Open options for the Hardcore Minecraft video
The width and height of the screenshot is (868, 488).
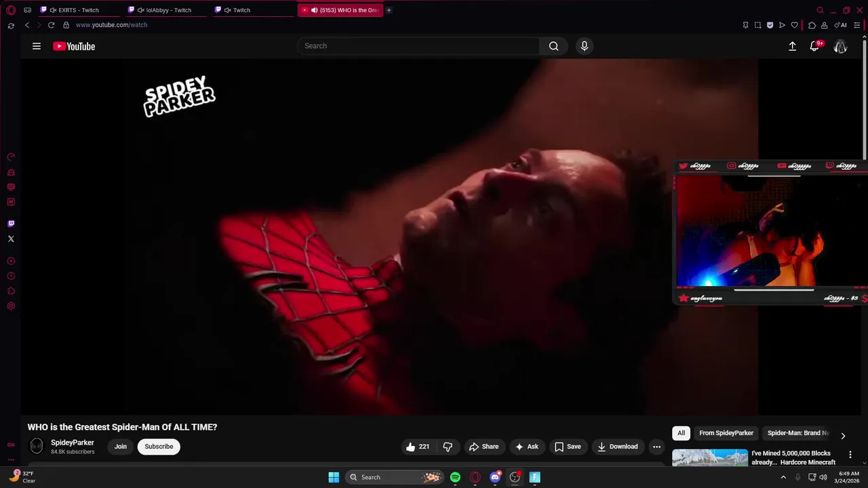(850, 455)
